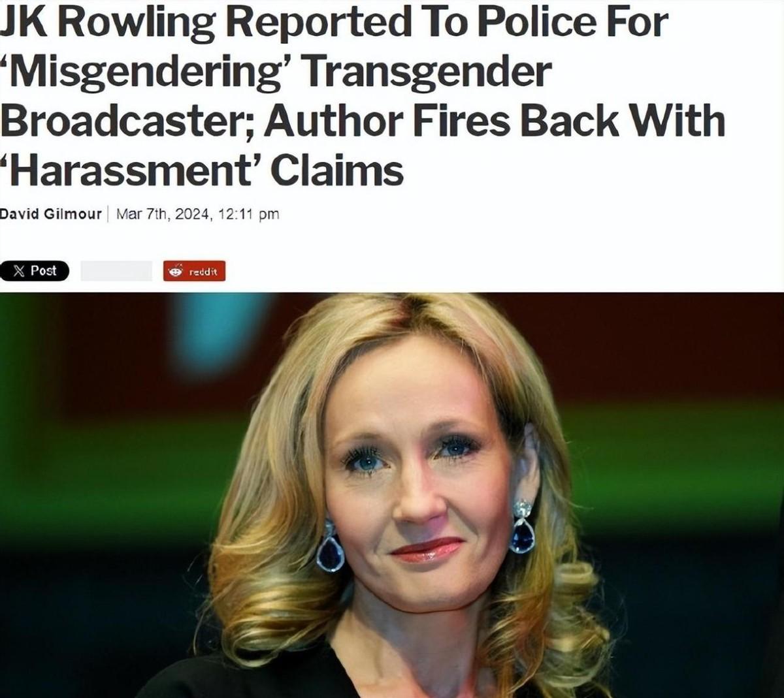Click "'Harassment' Claims" in the headline
The height and width of the screenshot is (698, 784).
pyautogui.click(x=202, y=172)
